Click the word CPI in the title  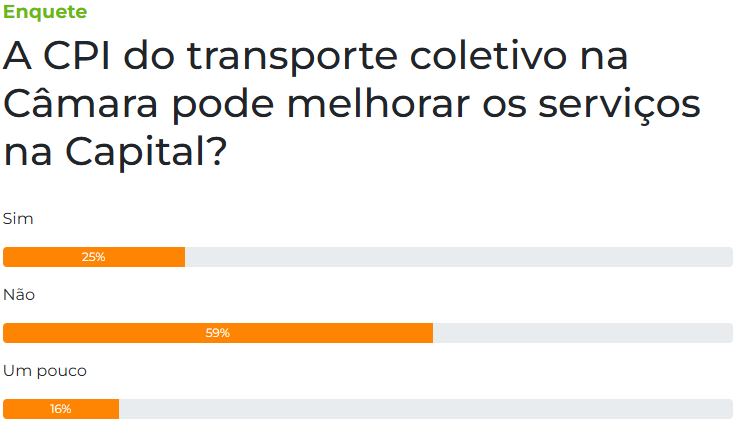(x=76, y=55)
